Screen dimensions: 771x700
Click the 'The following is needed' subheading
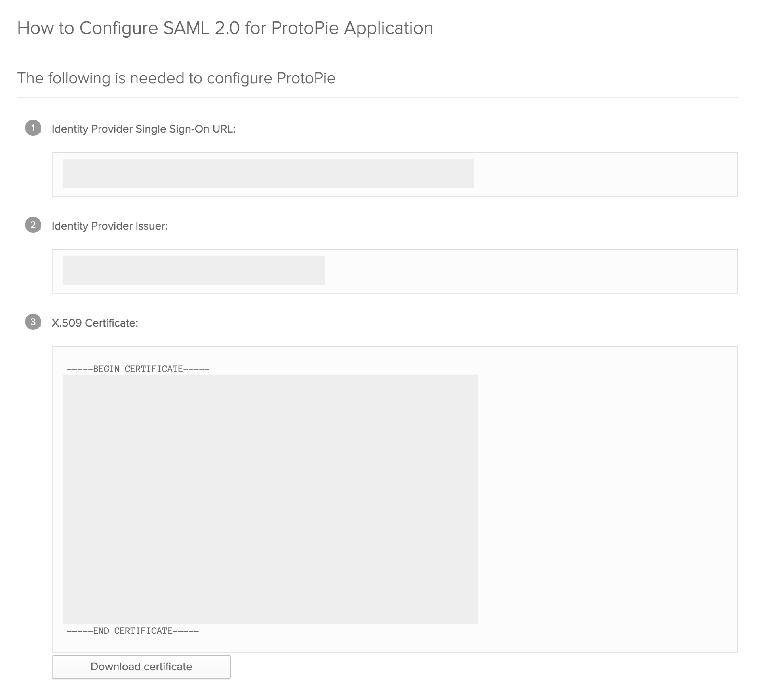pyautogui.click(x=176, y=78)
